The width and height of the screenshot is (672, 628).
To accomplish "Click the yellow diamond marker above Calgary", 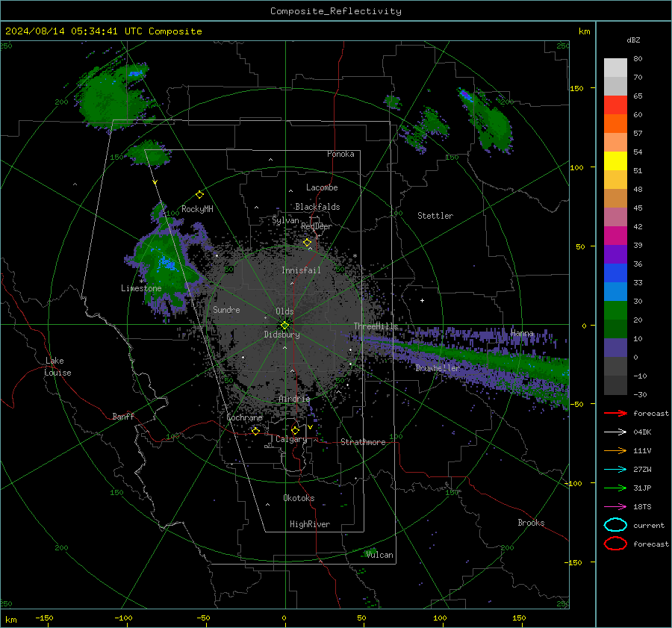I will [x=295, y=430].
